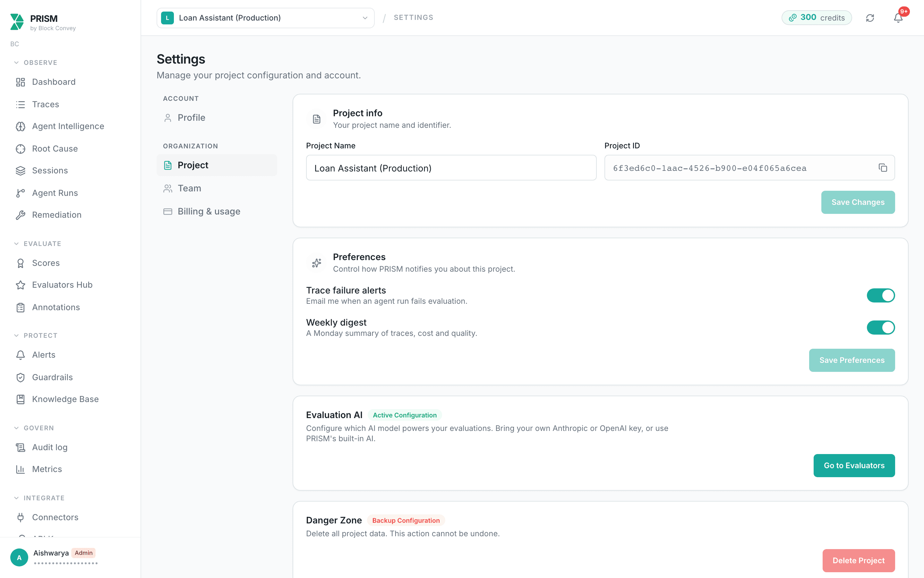The image size is (924, 578).
Task: Click the Annotations clipboard icon
Action: (x=21, y=307)
